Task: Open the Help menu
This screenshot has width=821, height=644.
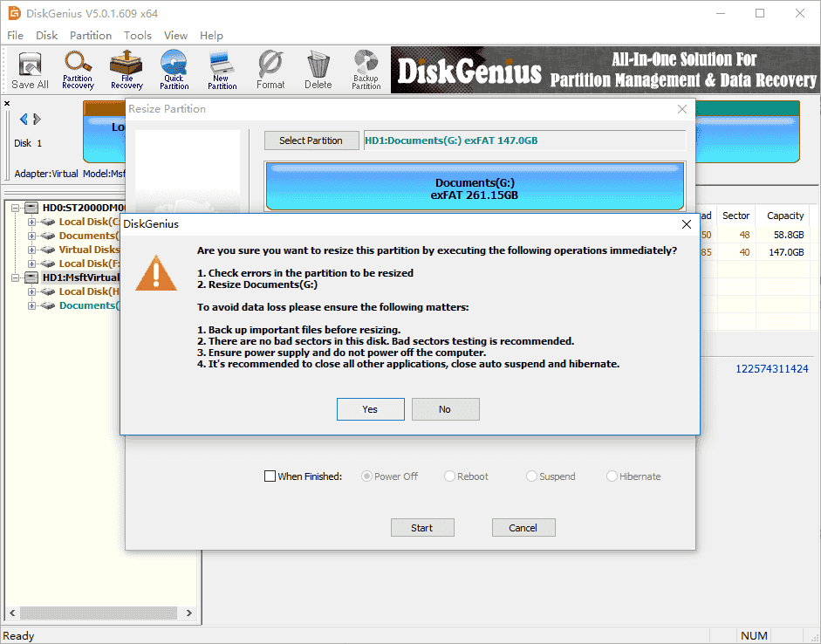Action: (211, 35)
